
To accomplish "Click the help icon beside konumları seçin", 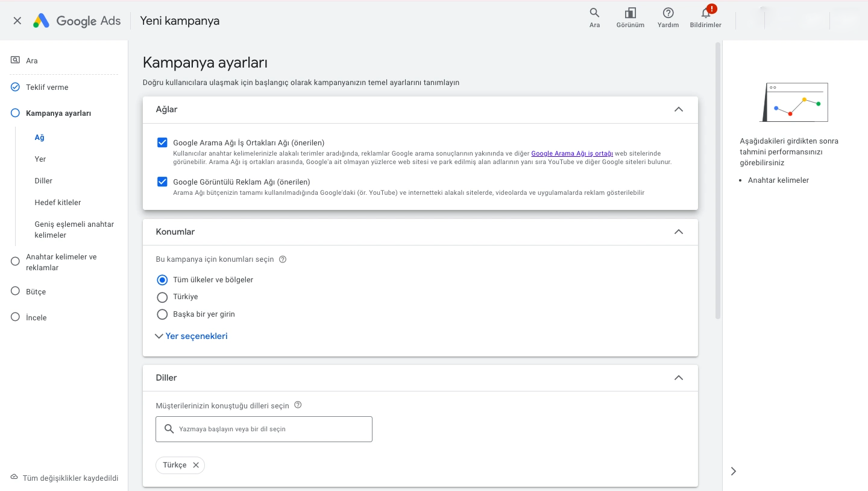I will 283,259.
